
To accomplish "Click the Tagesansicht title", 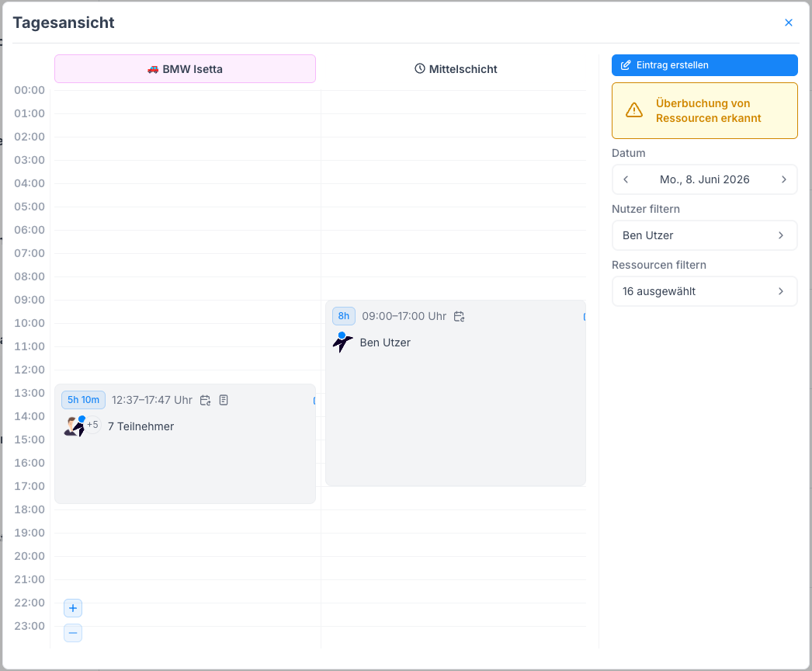I will point(64,23).
